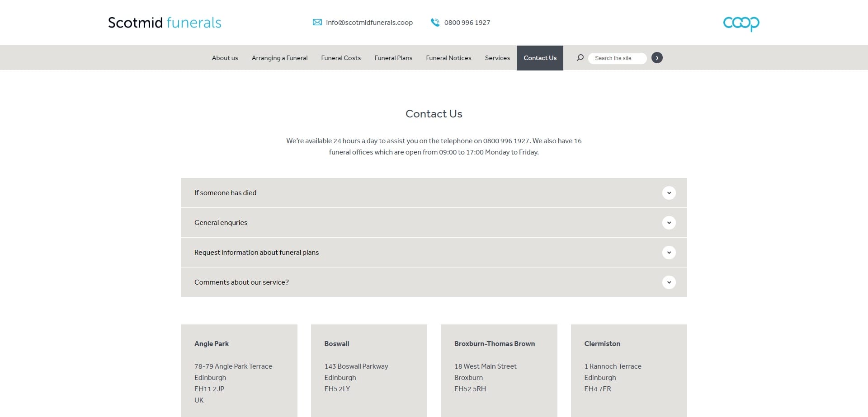Open Funeral Costs menu item
Image resolution: width=868 pixels, height=417 pixels.
pos(341,58)
